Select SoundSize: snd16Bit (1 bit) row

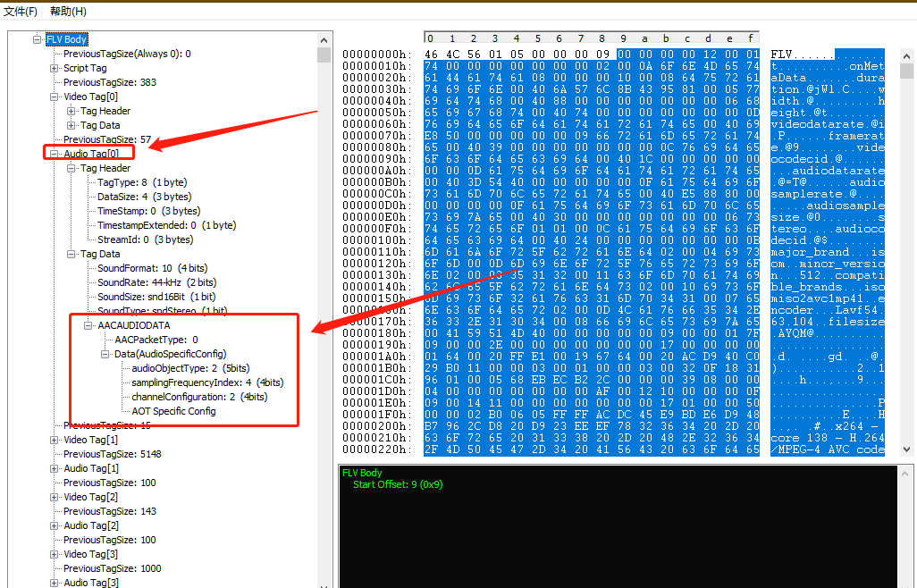tap(156, 297)
